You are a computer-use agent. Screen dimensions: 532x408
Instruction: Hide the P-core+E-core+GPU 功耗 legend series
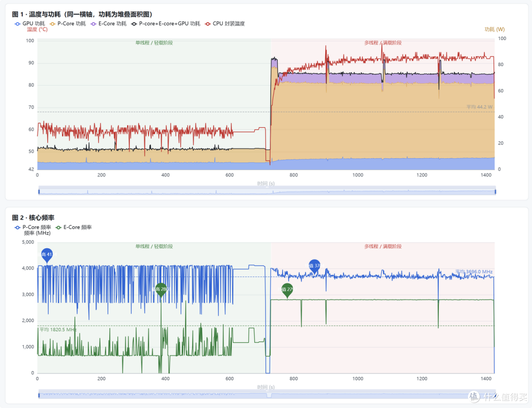click(166, 24)
